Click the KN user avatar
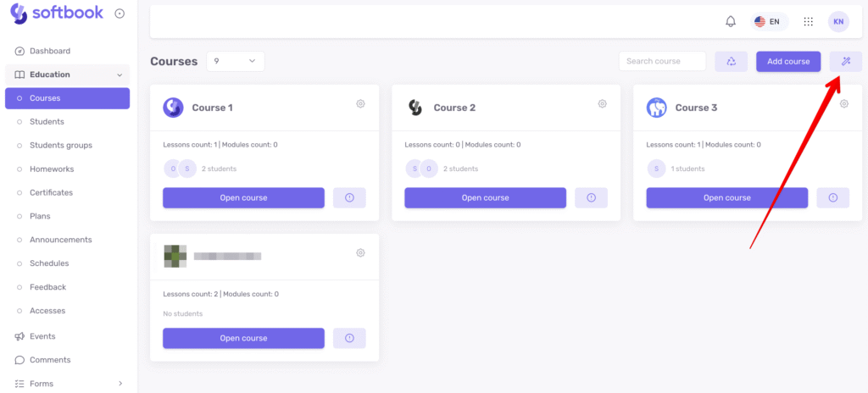 click(x=838, y=21)
